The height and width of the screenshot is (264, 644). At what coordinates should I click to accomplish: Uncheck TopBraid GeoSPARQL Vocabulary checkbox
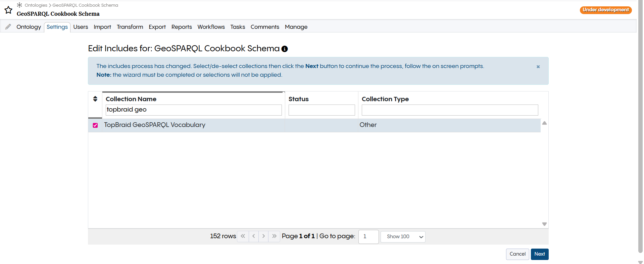coord(95,125)
